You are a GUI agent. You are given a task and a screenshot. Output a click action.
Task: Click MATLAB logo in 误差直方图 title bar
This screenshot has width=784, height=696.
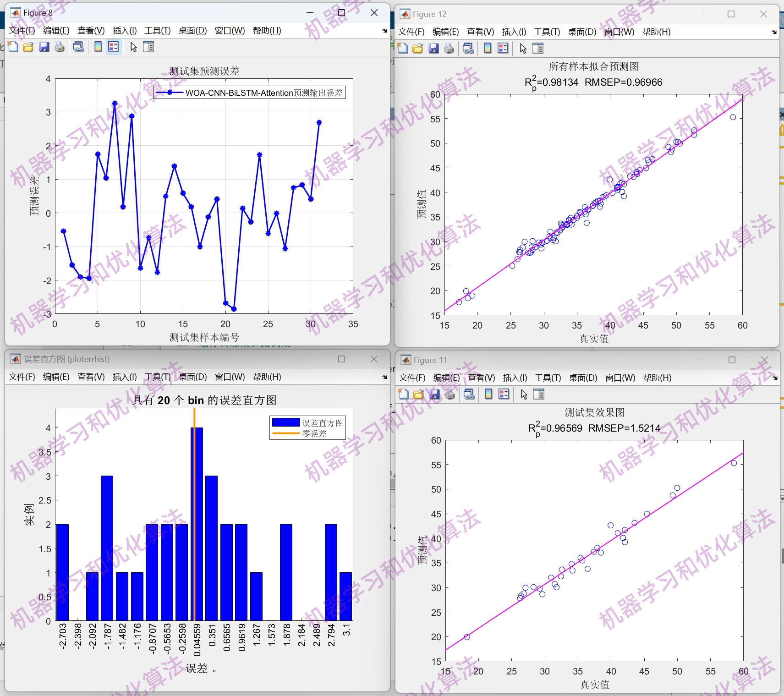16,359
